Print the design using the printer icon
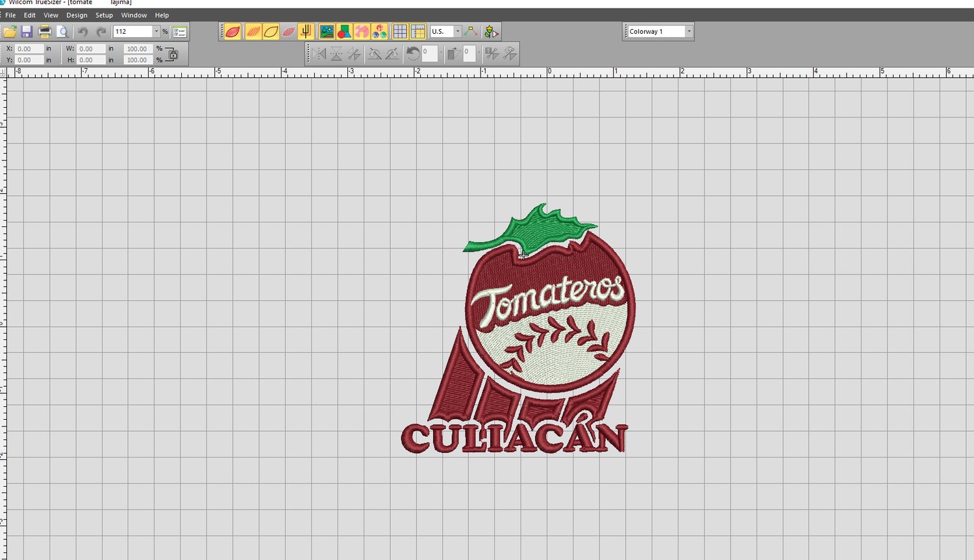Viewport: 974px width, 560px height. pyautogui.click(x=45, y=31)
